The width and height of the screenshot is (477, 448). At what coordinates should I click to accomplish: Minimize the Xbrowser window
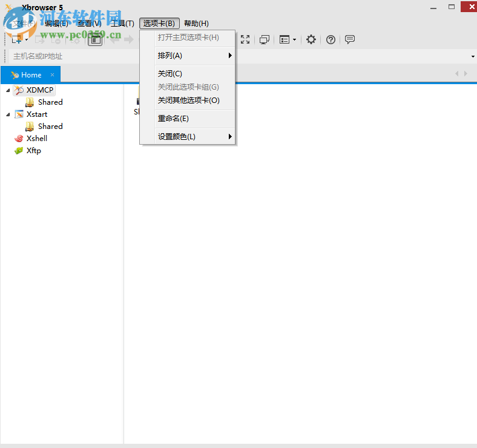[x=433, y=7]
